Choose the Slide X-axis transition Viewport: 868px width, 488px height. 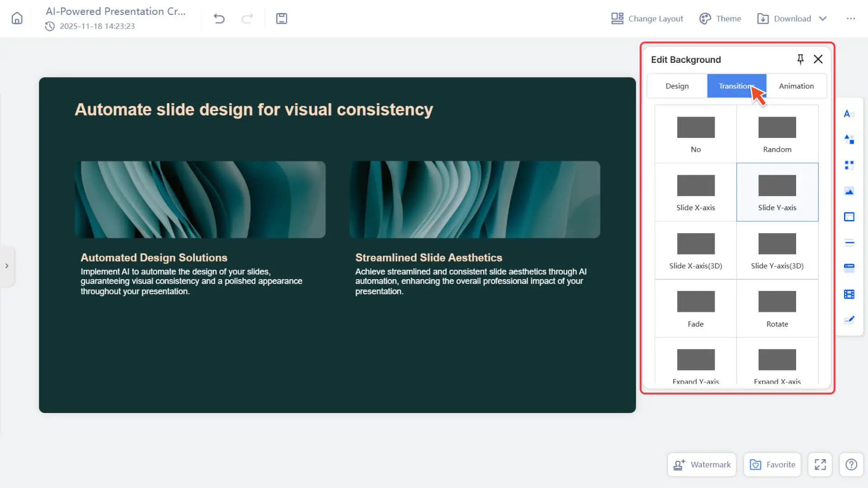(x=696, y=192)
